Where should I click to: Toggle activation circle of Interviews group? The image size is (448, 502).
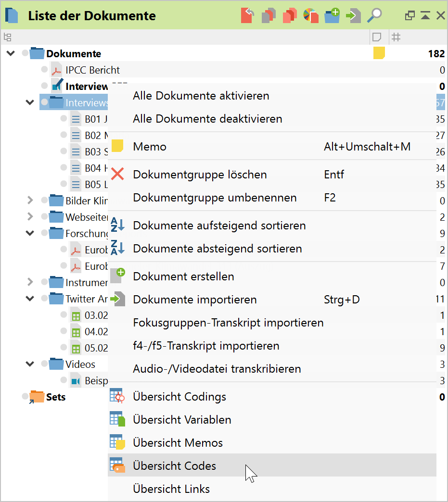45,102
